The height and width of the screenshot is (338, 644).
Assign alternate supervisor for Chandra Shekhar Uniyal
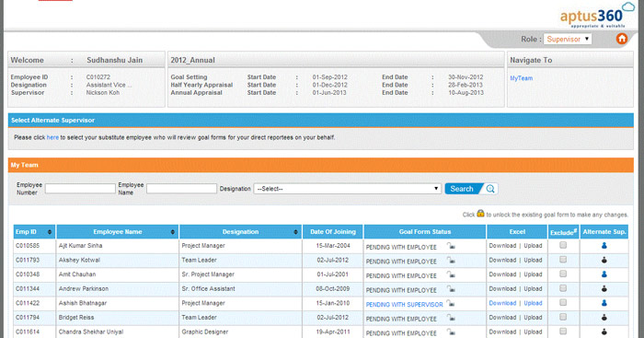pos(604,332)
